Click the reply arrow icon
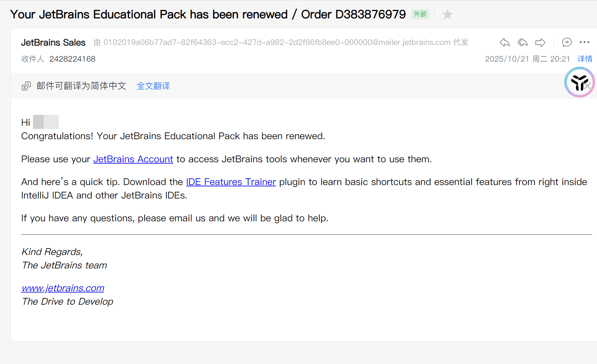 tap(504, 42)
